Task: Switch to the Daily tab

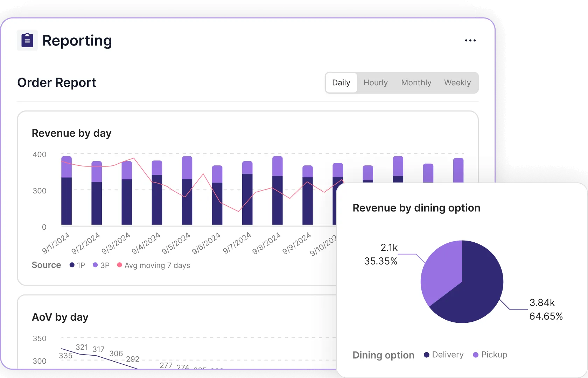Action: (341, 83)
